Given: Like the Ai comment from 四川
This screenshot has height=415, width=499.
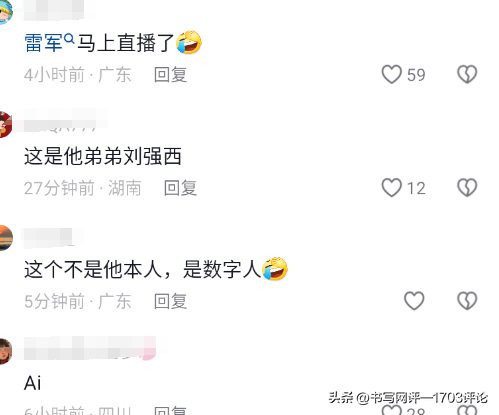Looking at the screenshot, I should pos(391,410).
